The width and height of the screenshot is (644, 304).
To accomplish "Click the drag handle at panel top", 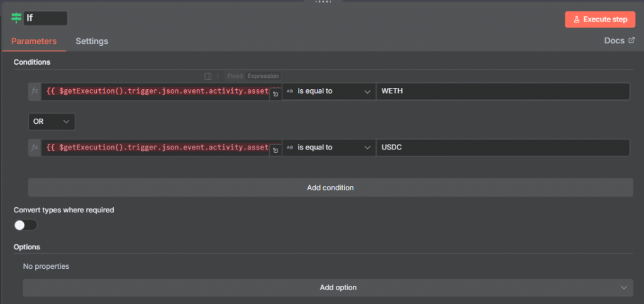I will tap(322, 2).
